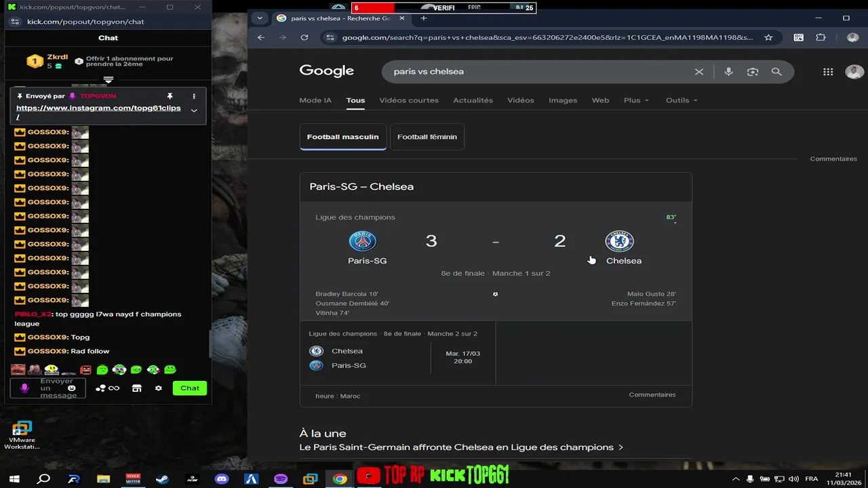
Task: Switch to Vidéos results tab
Action: coord(521,100)
